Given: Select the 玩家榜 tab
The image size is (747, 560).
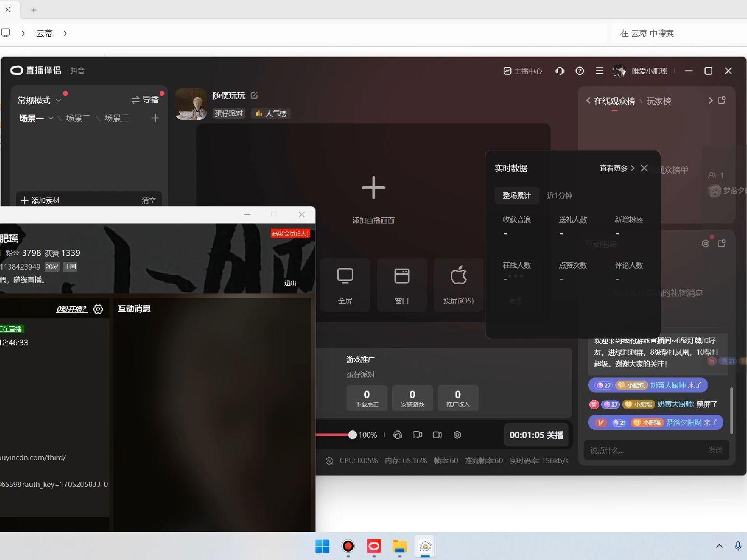Looking at the screenshot, I should [659, 101].
